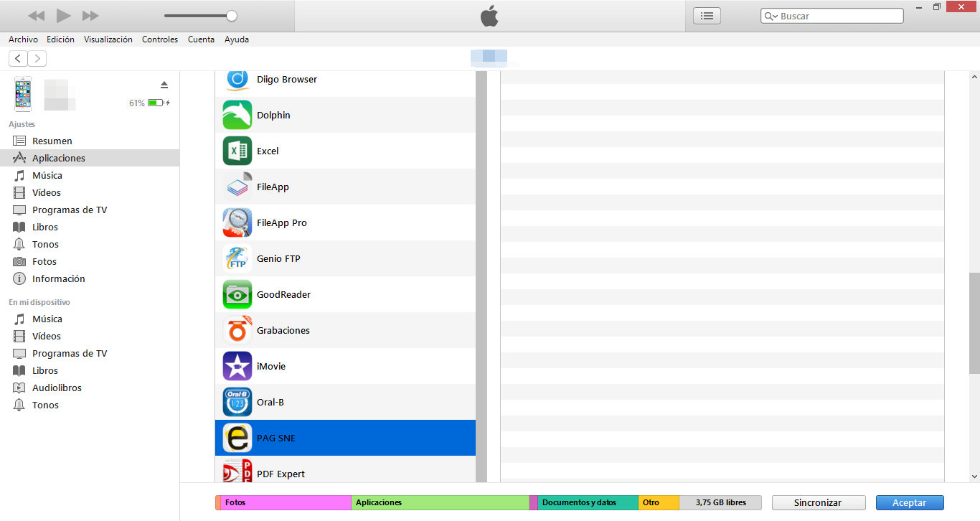
Task: Open Fotos in the sidebar
Action: [x=90, y=261]
